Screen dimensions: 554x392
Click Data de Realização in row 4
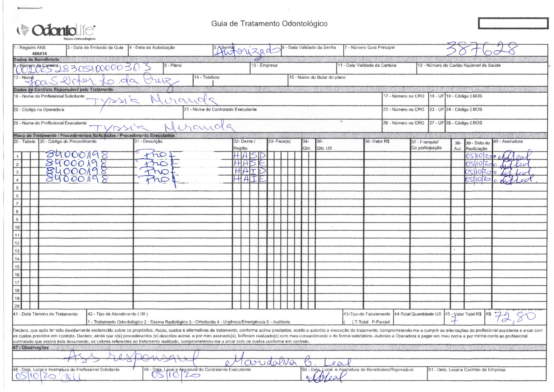[478, 179]
